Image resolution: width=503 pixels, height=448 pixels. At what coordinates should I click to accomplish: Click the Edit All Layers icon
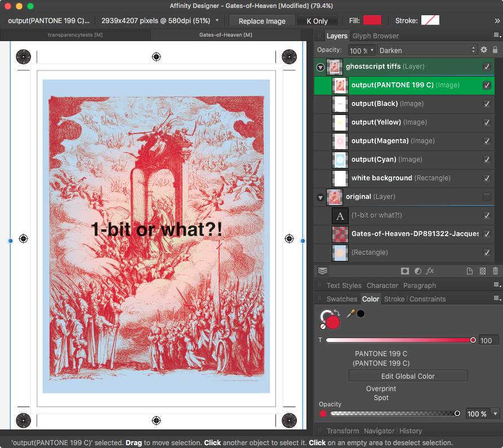pos(323,271)
